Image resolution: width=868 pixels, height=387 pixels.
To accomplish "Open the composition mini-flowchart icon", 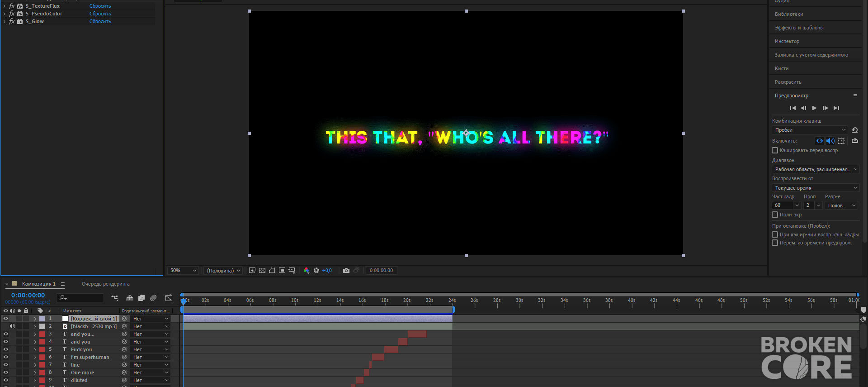I will click(x=114, y=298).
